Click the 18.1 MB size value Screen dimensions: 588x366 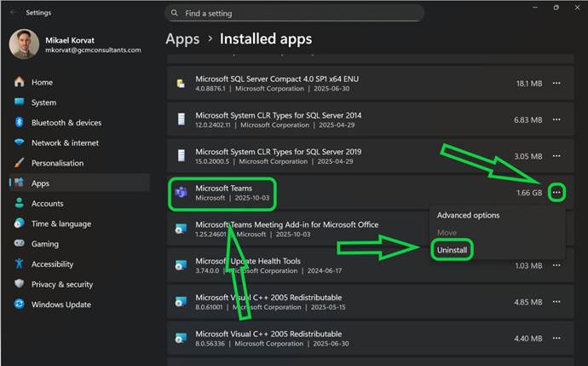coord(529,84)
